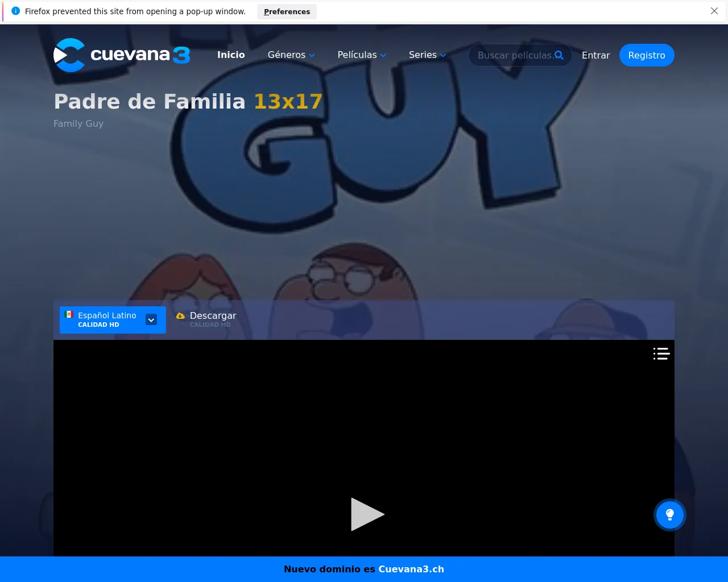The width and height of the screenshot is (728, 582).
Task: Click the popup blocked message text
Action: [135, 11]
